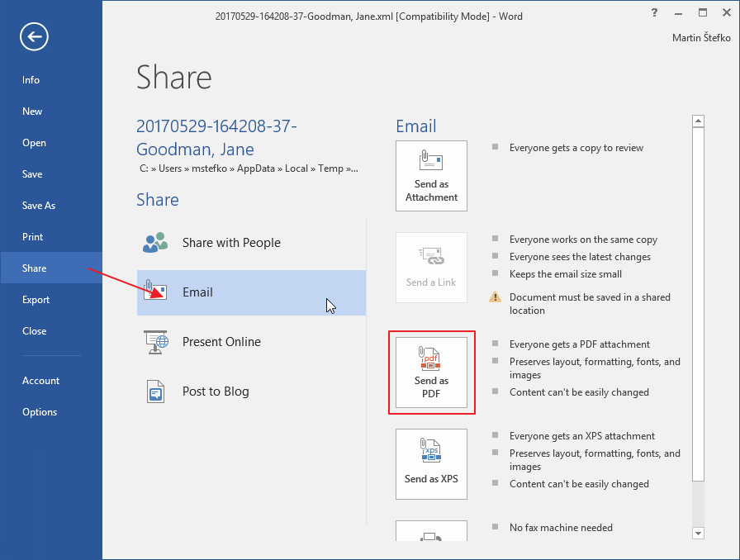
Task: Click the Send as PDF button
Action: tap(431, 372)
